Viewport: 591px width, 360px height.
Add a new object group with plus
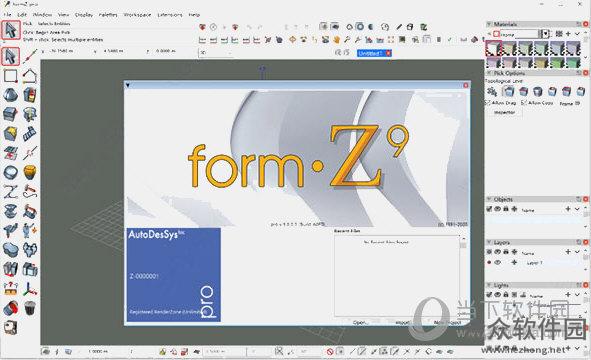568,209
